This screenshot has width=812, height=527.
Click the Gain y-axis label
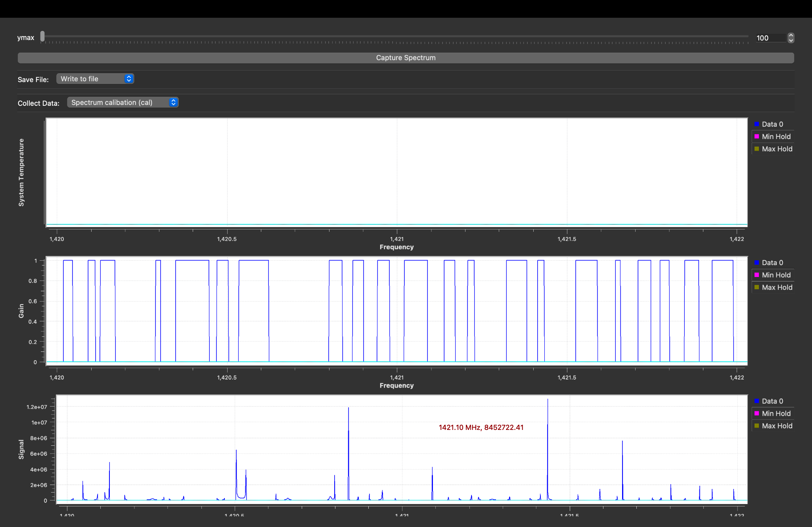[21, 311]
